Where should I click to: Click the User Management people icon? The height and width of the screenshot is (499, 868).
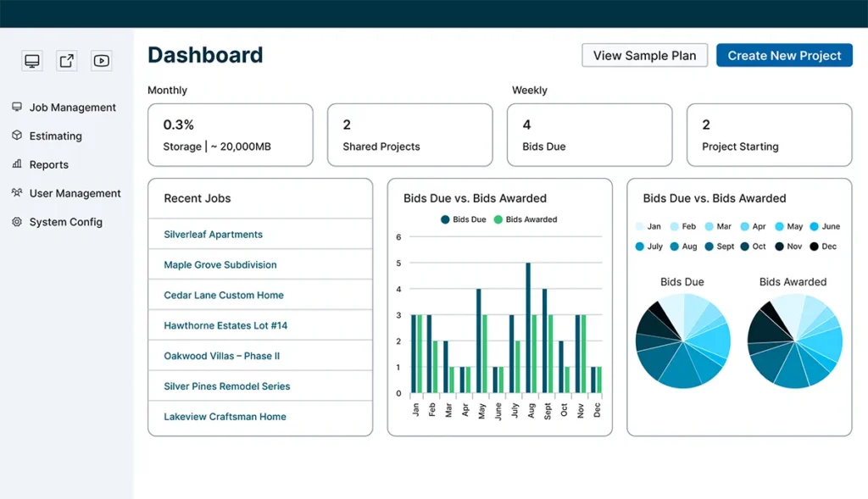click(17, 193)
